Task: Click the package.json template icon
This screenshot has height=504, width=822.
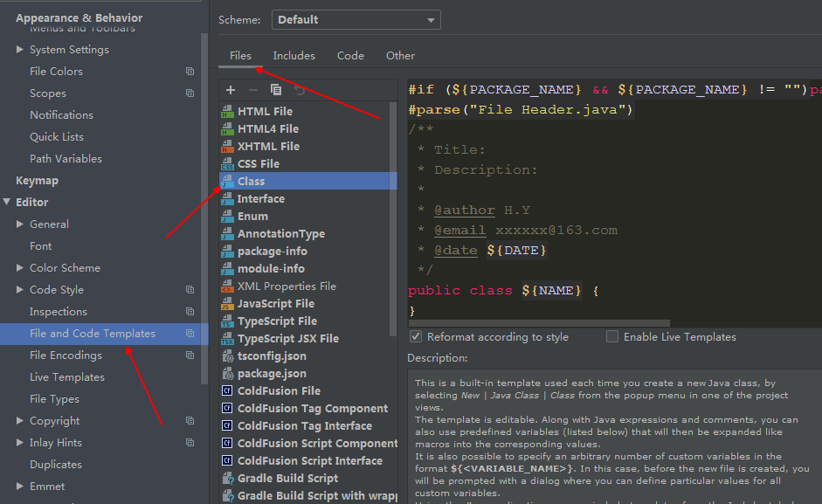Action: 227,373
